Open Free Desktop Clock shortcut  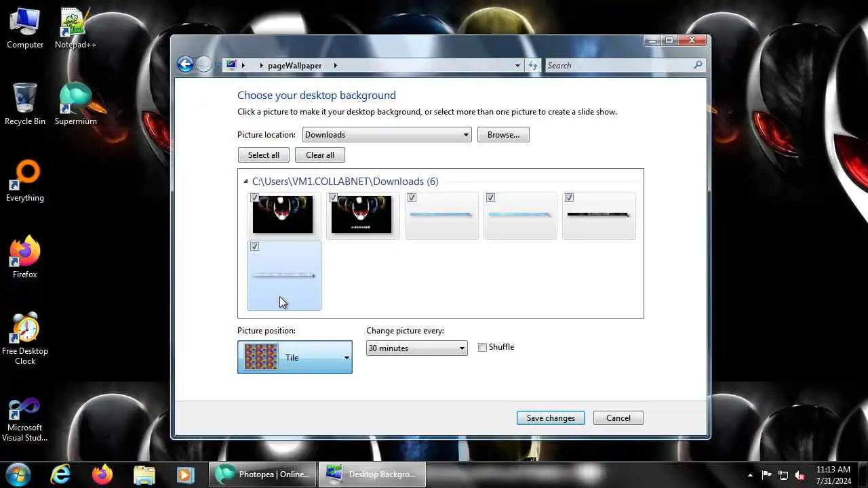25,338
